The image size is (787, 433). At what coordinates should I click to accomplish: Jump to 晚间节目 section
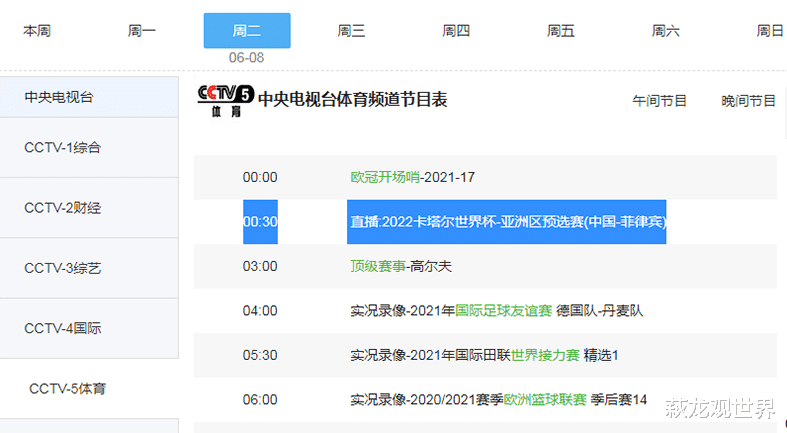[x=748, y=101]
